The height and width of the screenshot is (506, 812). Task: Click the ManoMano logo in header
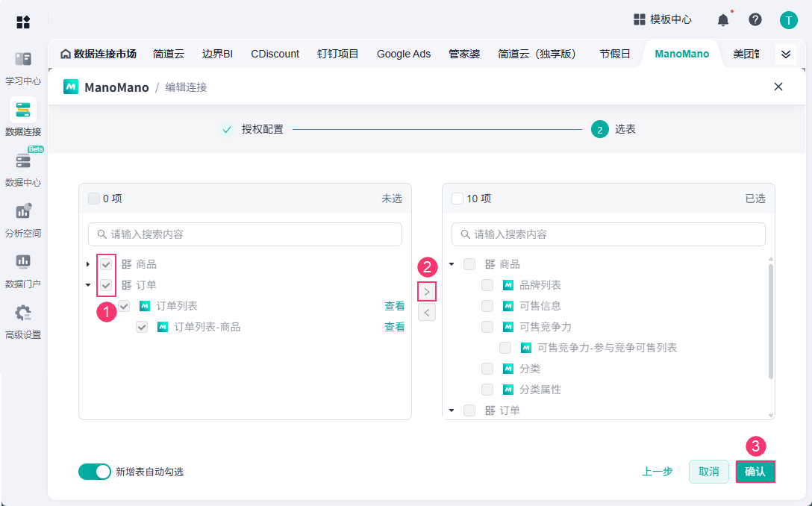70,87
